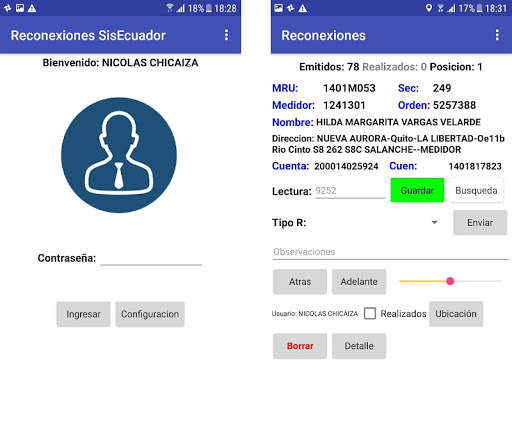This screenshot has height=429, width=512.
Task: Tap pinwheel app icon in left status bar
Action: tap(7, 8)
